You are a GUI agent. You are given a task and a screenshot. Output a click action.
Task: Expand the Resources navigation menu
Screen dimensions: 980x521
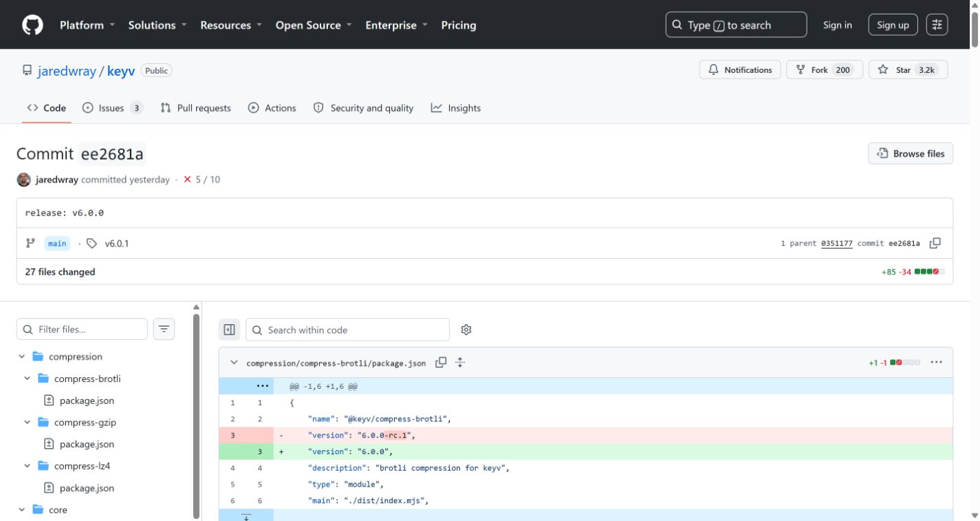(231, 25)
